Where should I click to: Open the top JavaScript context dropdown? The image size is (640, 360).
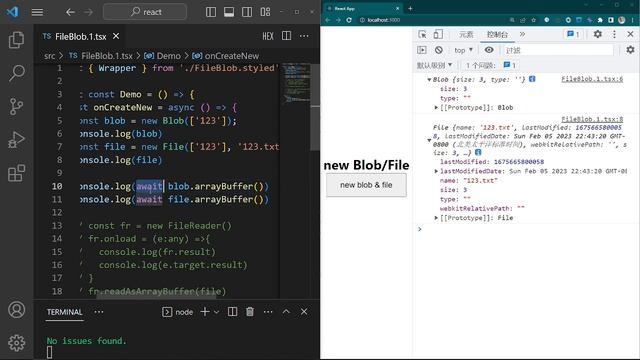pyautogui.click(x=463, y=50)
